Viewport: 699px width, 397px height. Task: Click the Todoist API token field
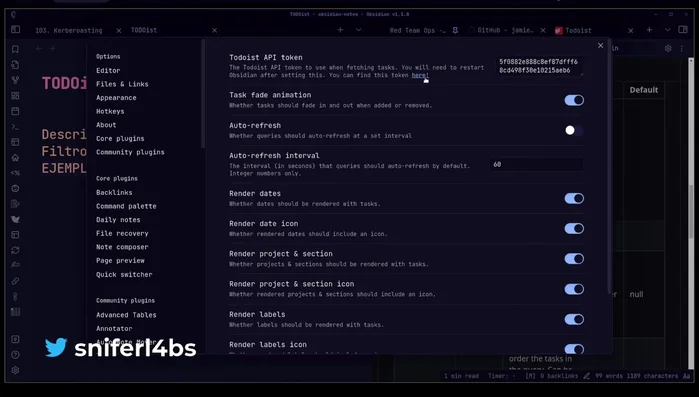click(x=539, y=66)
